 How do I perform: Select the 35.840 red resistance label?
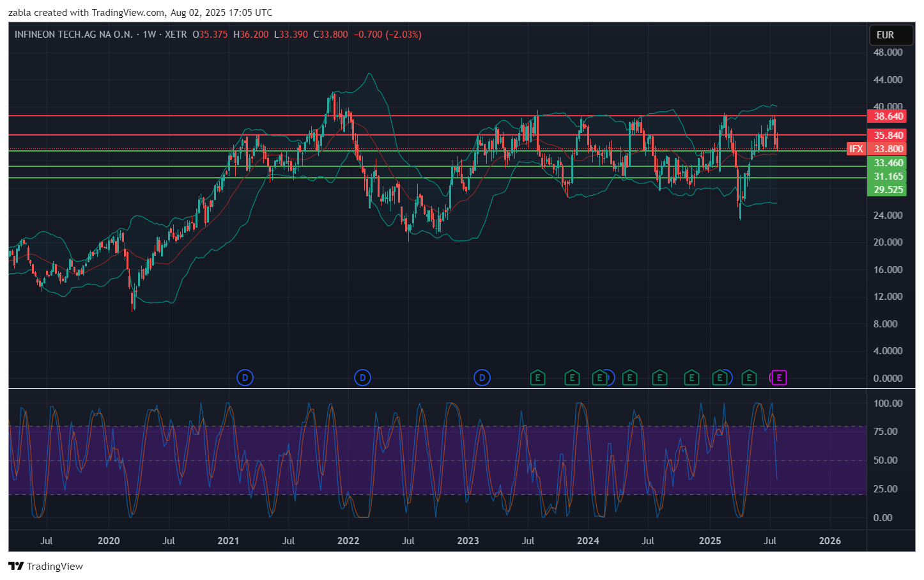[887, 136]
